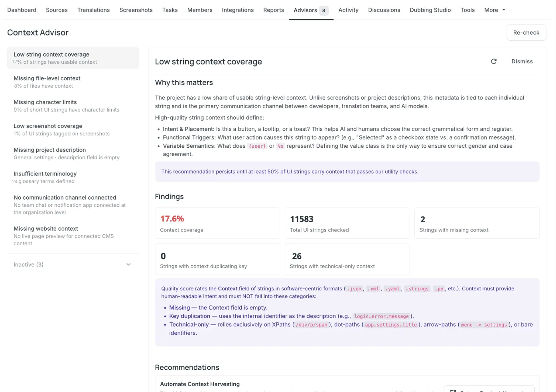Click the %s code placeholder
The width and height of the screenshot is (556, 392).
coord(280,146)
